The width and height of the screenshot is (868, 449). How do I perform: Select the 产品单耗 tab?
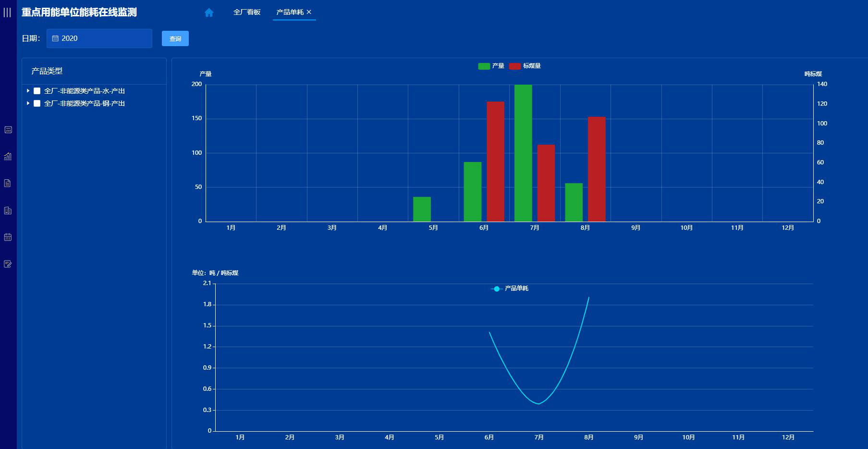(290, 12)
